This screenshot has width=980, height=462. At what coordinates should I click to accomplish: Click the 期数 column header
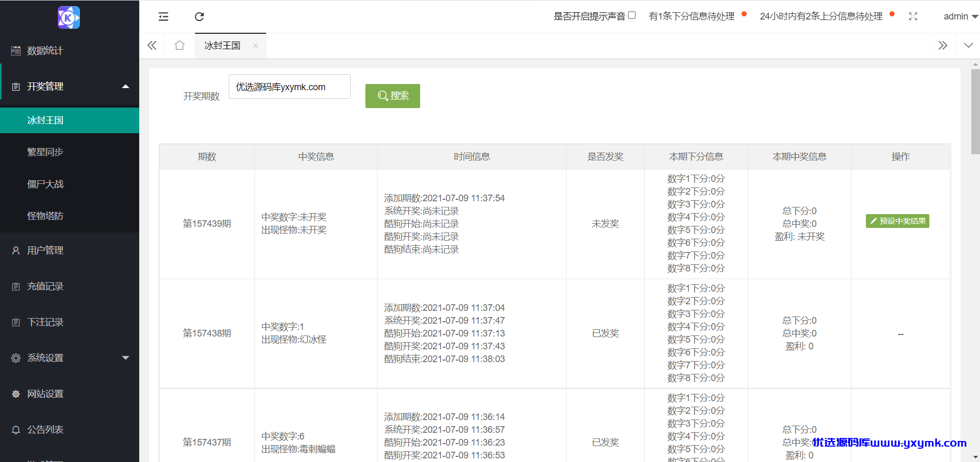point(207,157)
